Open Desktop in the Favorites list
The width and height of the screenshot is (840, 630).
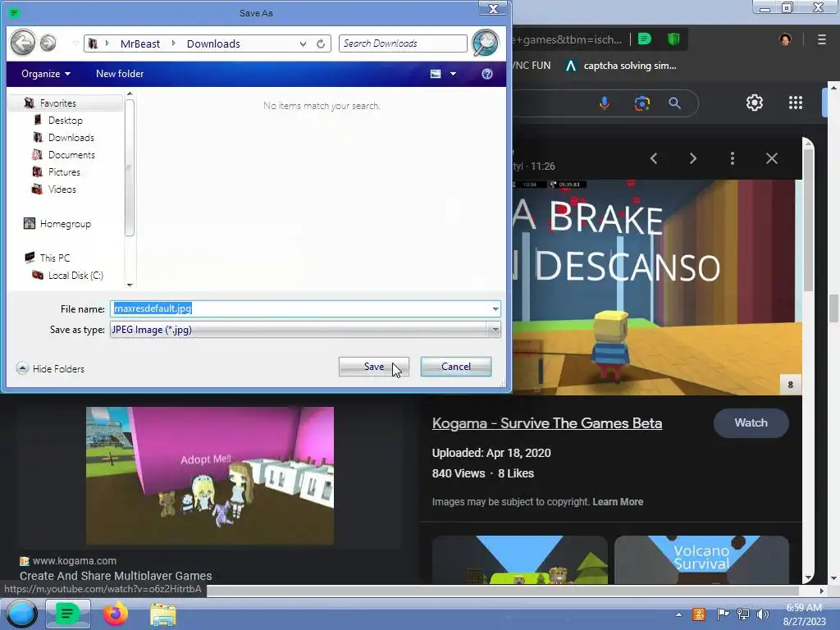coord(66,121)
